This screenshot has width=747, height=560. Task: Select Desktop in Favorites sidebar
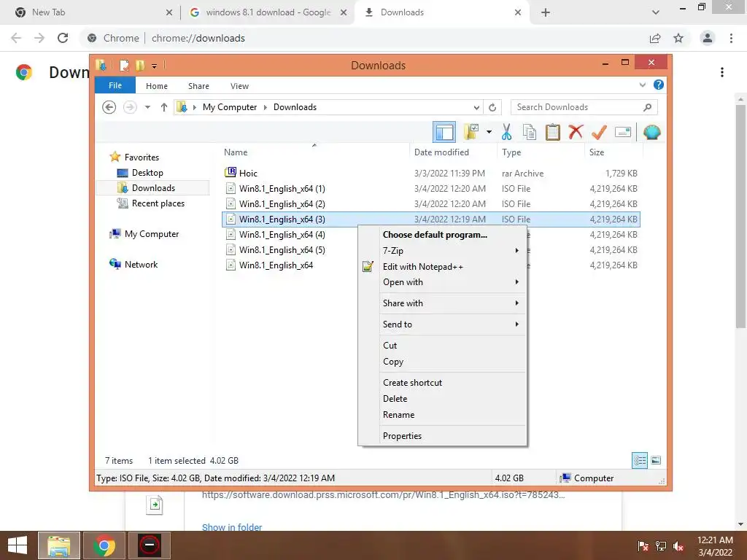(x=147, y=172)
